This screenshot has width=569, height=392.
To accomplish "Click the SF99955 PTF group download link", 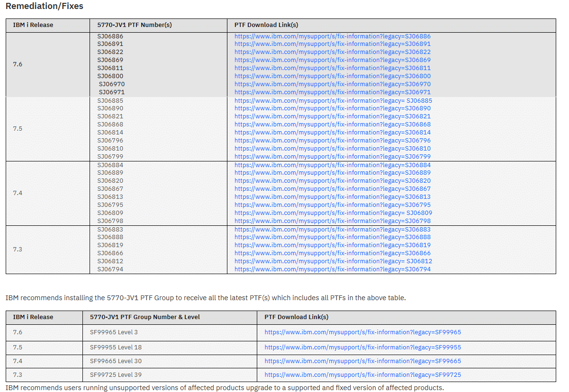I will click(x=362, y=347).
